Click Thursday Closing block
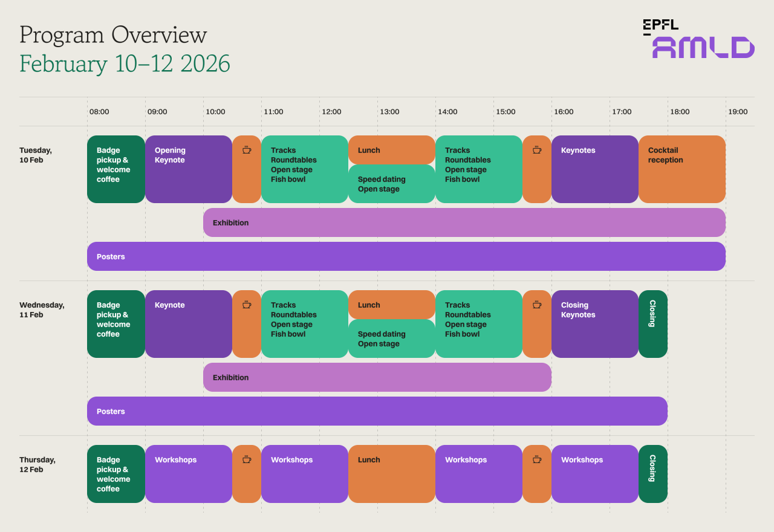Screen dimensions: 774x532 pos(653,474)
